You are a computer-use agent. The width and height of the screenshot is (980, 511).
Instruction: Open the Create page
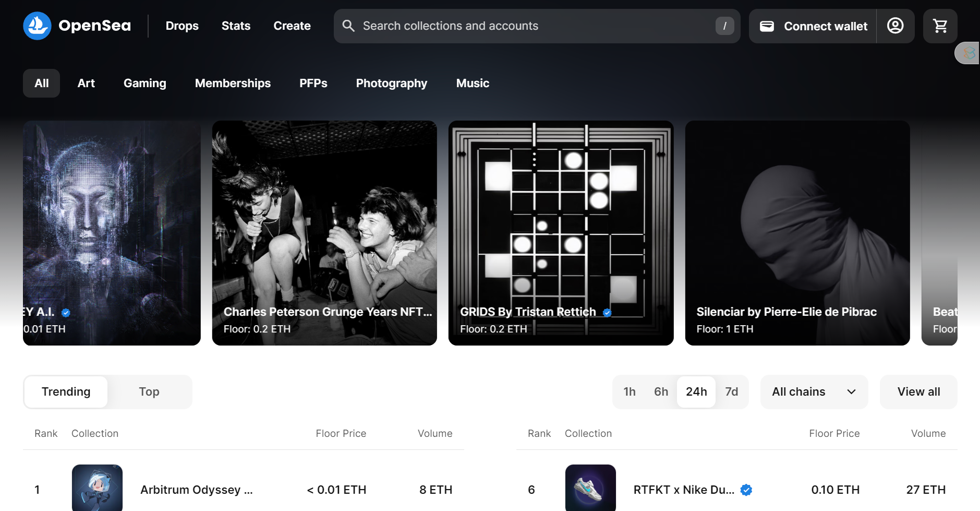coord(292,26)
